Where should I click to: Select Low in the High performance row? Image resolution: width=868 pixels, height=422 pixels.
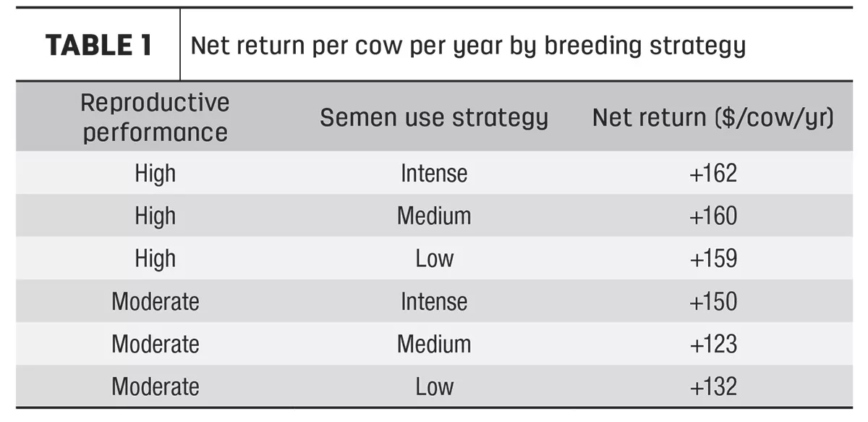434,259
